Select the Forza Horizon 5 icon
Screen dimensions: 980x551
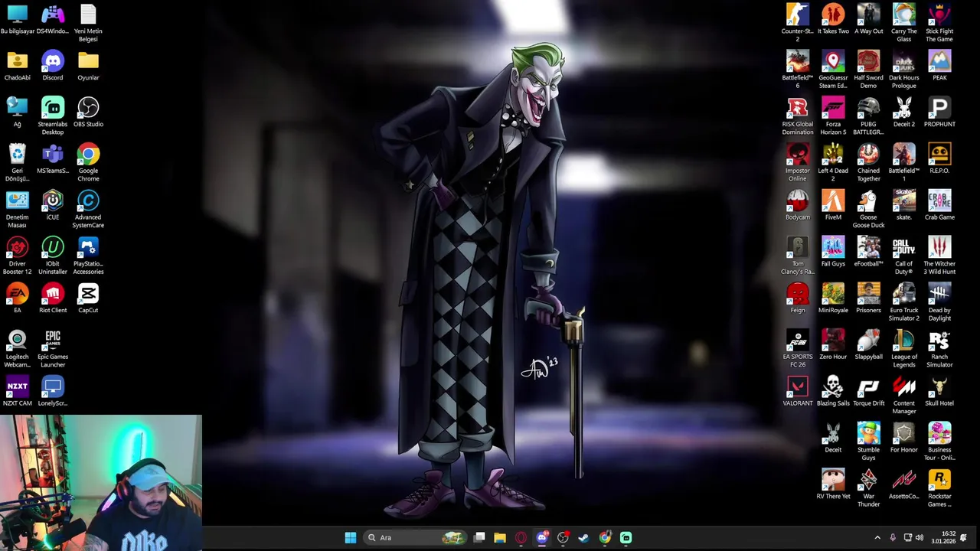(x=833, y=108)
